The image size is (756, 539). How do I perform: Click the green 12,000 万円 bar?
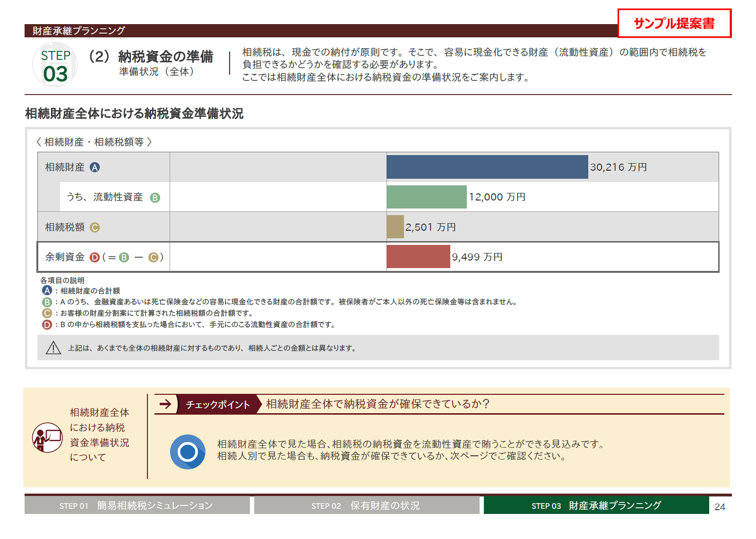[426, 197]
